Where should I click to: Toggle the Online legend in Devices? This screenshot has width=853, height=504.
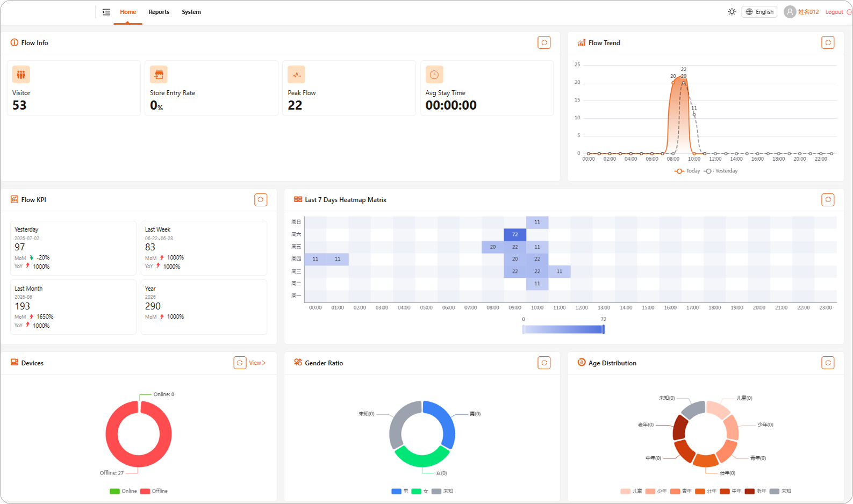123,491
